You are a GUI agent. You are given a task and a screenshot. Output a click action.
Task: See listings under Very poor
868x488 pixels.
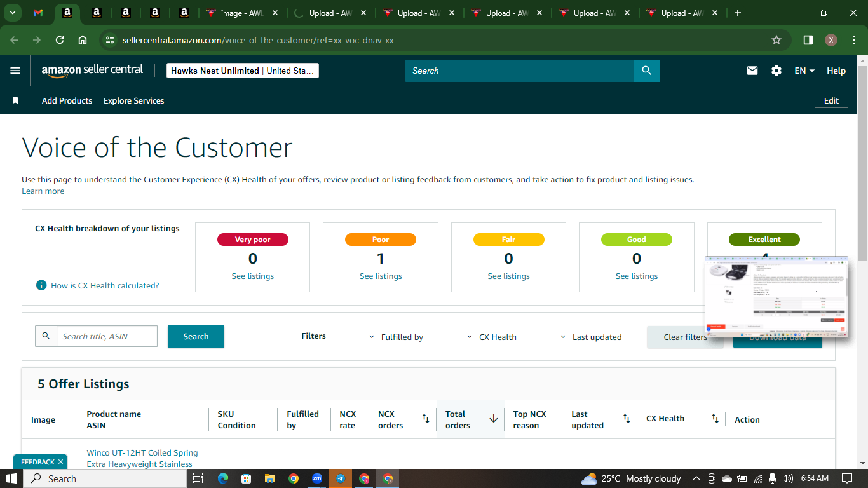pos(253,276)
